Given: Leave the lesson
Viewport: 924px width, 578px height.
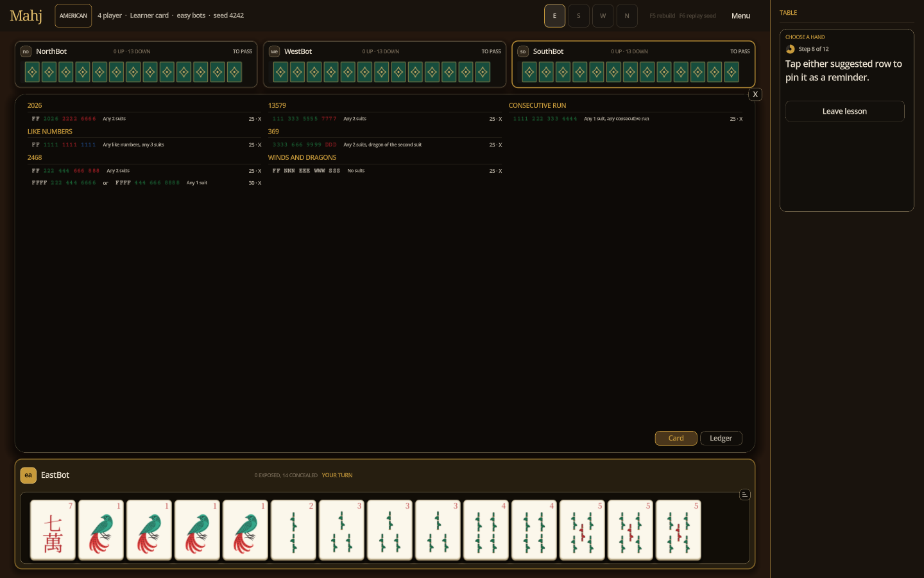Looking at the screenshot, I should pyautogui.click(x=844, y=111).
